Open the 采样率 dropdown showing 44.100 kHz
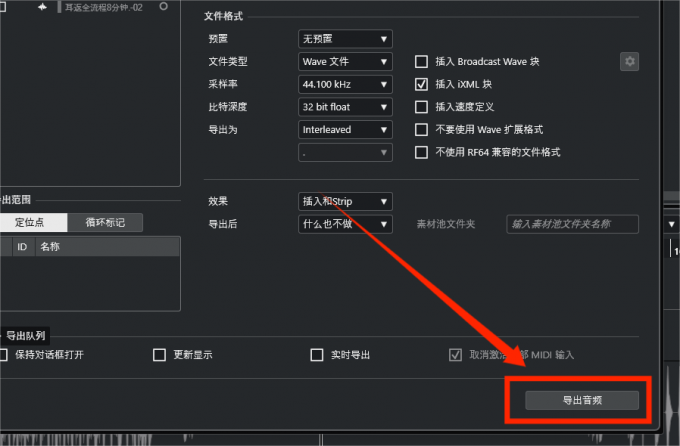This screenshot has width=680, height=446. (x=345, y=84)
